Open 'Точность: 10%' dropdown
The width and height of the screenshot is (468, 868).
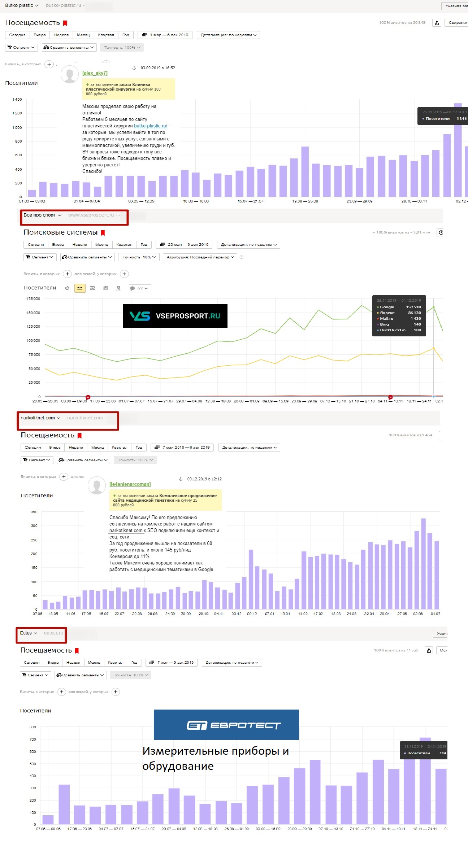(139, 257)
